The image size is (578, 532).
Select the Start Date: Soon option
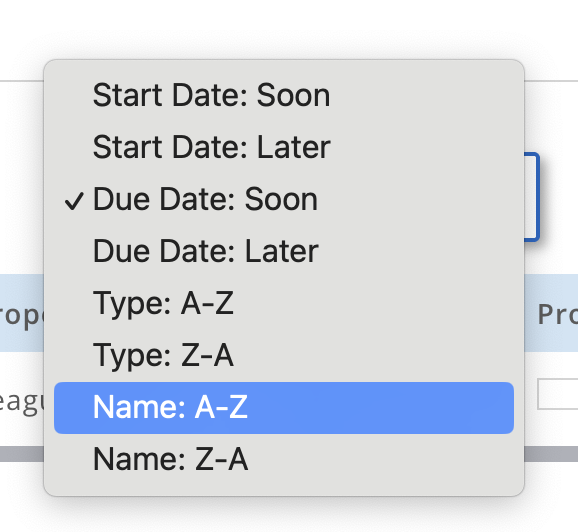284,95
